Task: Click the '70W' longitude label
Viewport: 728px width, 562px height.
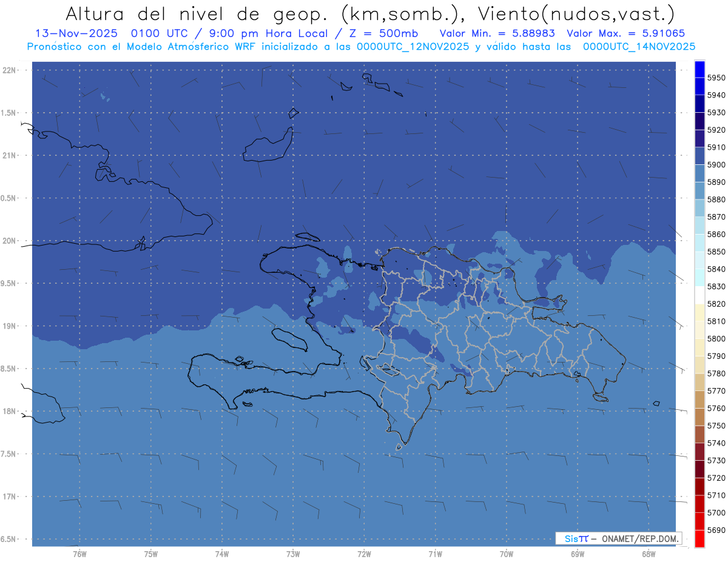Action: tap(507, 554)
